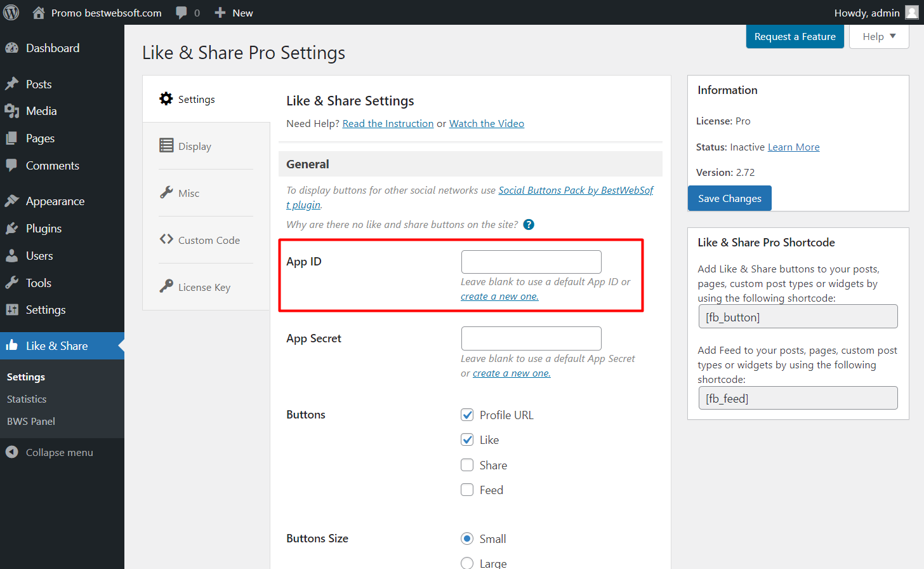Click the Dashboard gauge icon
924x569 pixels.
point(12,48)
